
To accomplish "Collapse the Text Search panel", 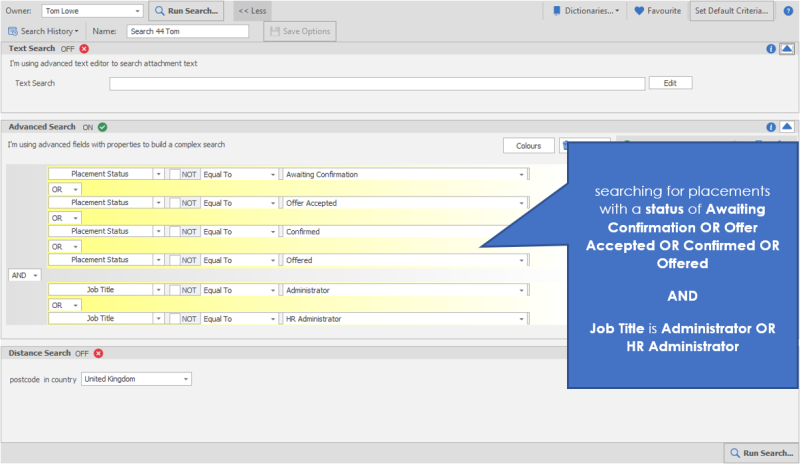I will tap(787, 48).
